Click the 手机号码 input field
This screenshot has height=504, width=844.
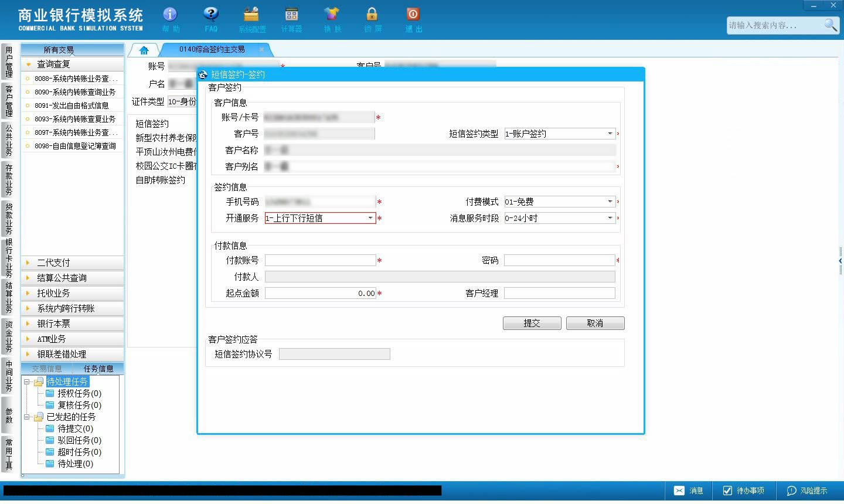coord(320,202)
